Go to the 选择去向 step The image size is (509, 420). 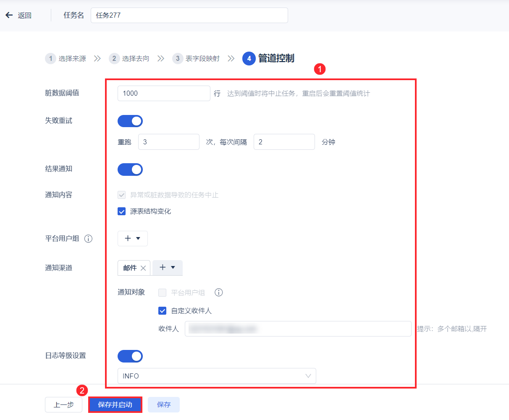pos(136,59)
